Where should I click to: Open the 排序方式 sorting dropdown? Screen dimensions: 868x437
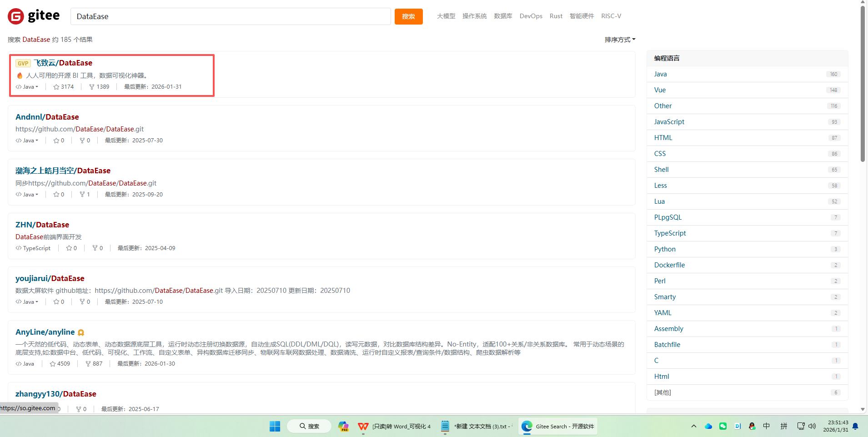(619, 40)
